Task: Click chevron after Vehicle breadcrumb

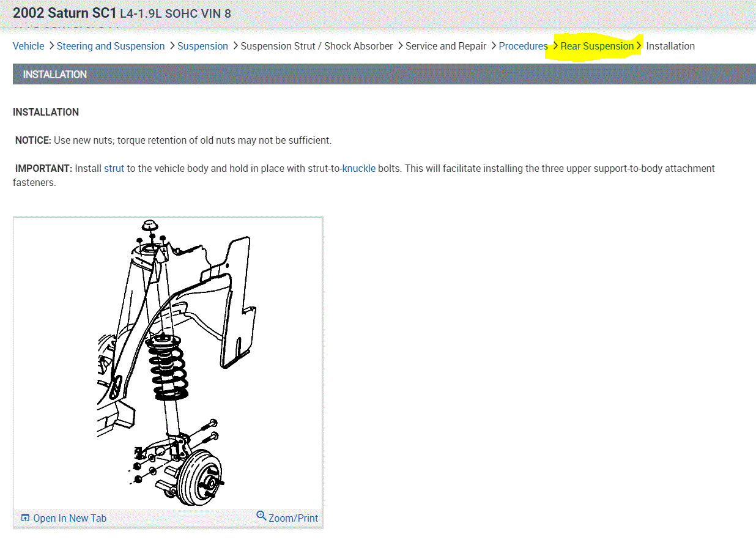Action: (x=51, y=46)
